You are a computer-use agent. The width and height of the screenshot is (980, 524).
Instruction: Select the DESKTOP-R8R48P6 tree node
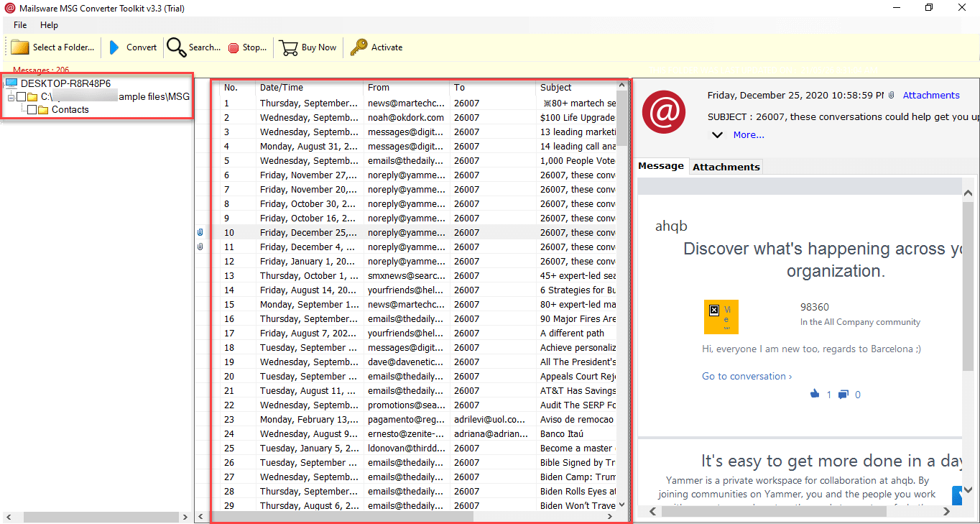(x=65, y=83)
